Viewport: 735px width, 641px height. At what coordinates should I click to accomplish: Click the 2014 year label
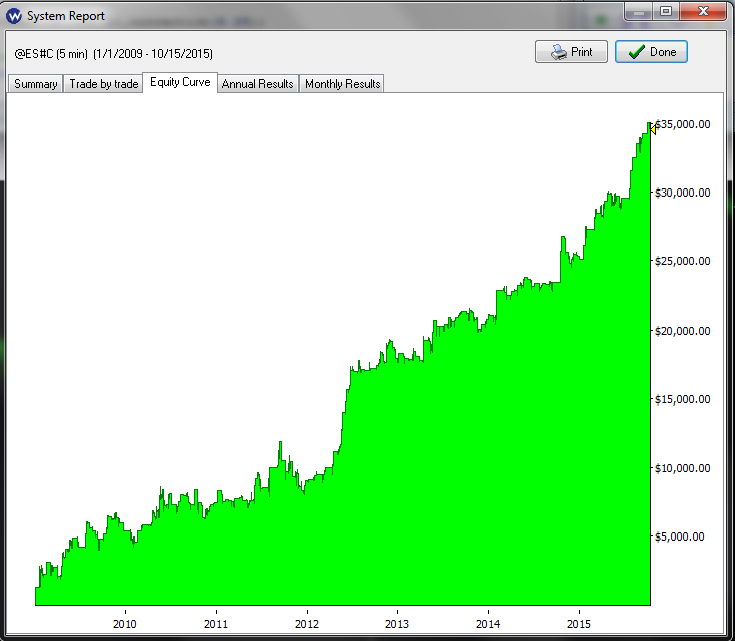pyautogui.click(x=488, y=624)
